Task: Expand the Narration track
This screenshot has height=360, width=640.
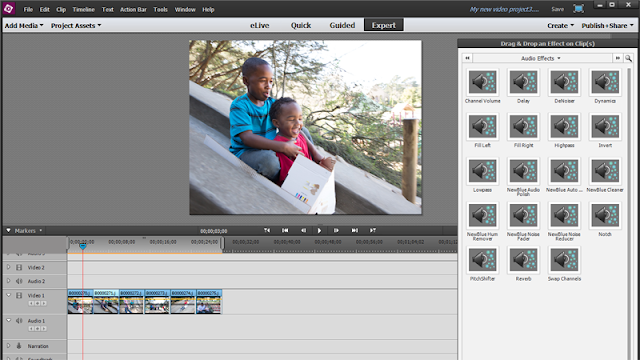Action: (x=9, y=346)
